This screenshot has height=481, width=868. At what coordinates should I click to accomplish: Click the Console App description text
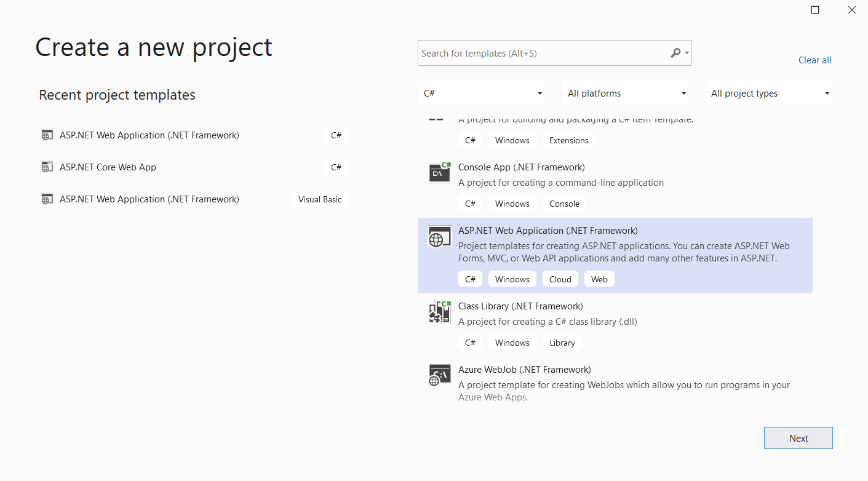[561, 183]
